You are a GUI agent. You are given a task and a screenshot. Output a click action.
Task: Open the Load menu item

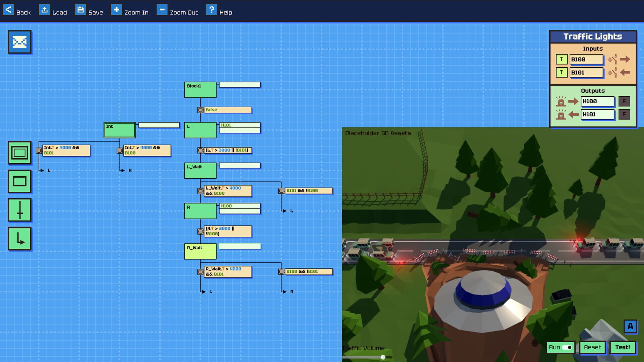[x=44, y=10]
